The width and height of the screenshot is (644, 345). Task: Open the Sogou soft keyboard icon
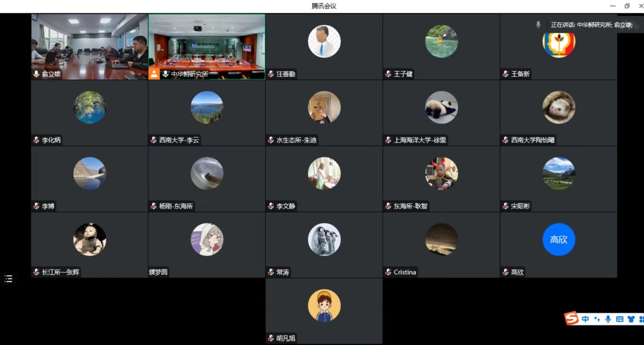(619, 319)
